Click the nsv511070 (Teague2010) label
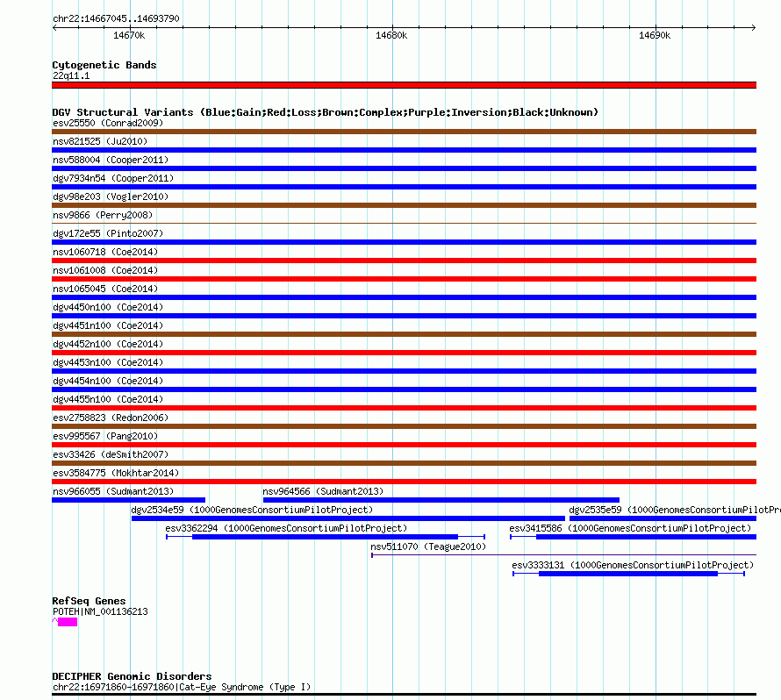Image resolution: width=781 pixels, height=700 pixels. 428,546
